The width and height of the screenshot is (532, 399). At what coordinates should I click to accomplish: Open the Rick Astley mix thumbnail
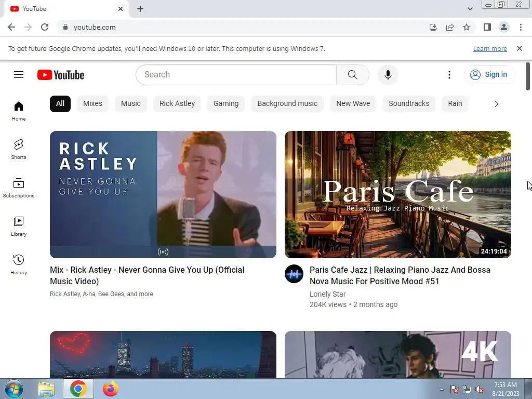(x=163, y=194)
